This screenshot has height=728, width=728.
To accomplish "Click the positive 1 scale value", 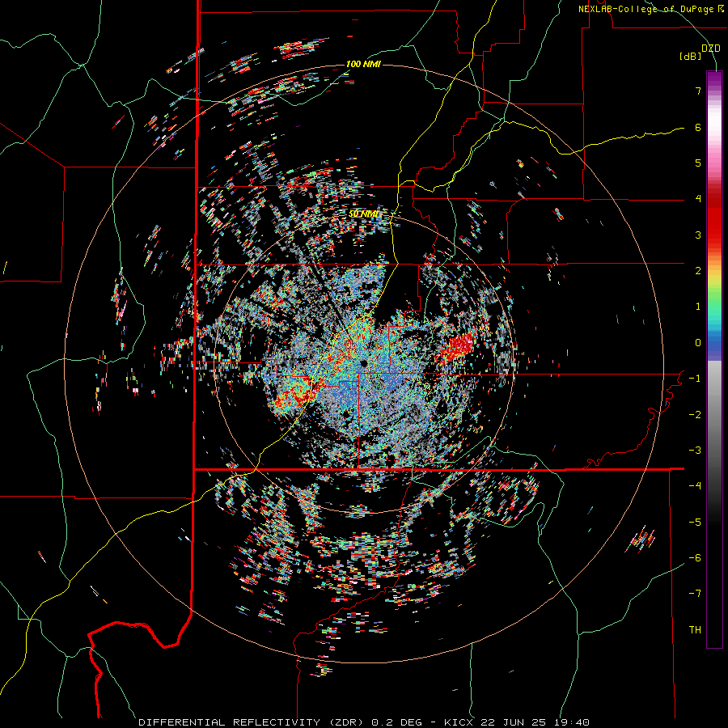I will click(x=698, y=307).
